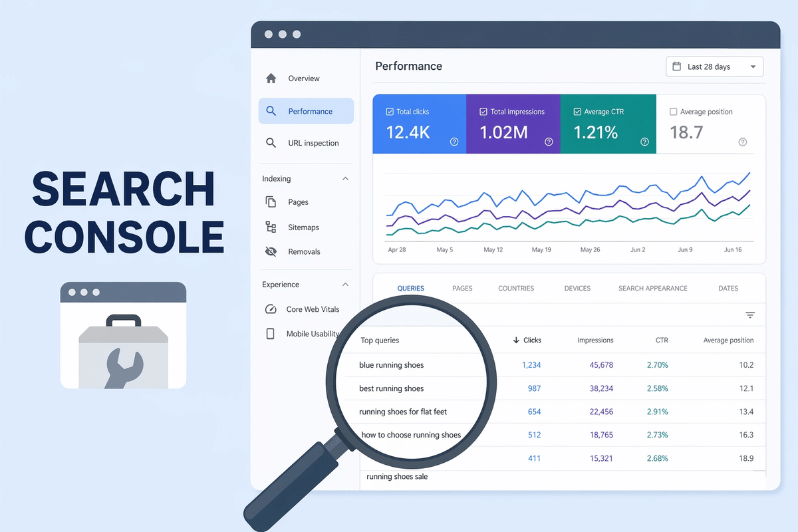798x532 pixels.
Task: Click the 12.4K total clicks number
Action: [408, 132]
